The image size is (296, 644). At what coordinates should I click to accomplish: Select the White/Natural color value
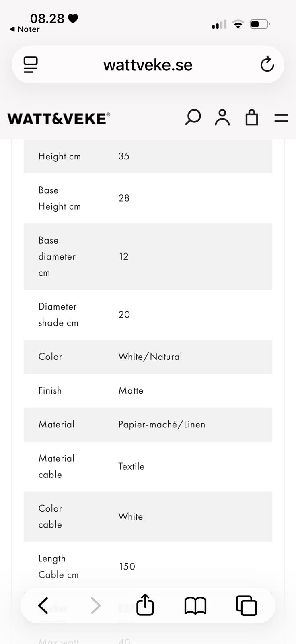[x=150, y=357]
